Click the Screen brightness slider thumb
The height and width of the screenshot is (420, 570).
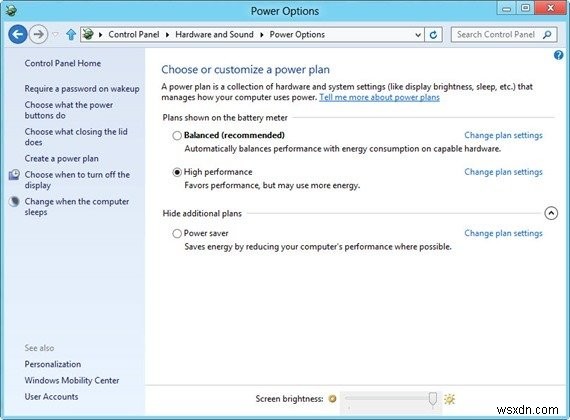click(433, 399)
